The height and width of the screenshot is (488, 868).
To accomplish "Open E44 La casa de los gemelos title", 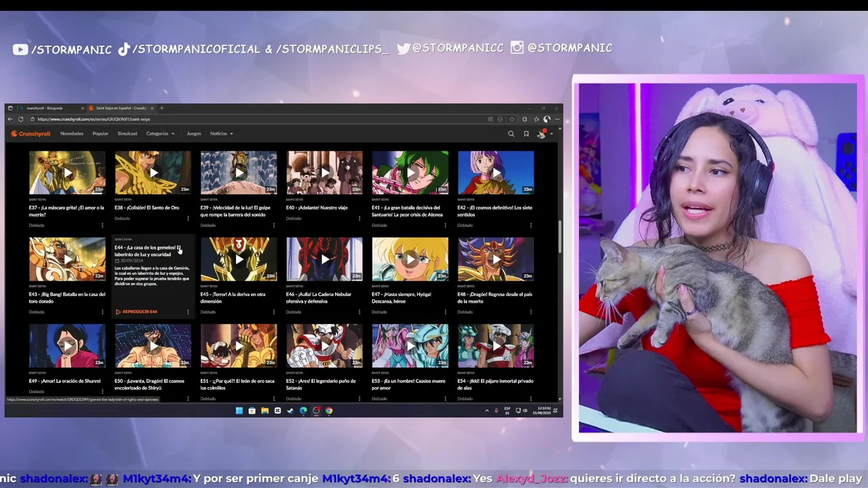I will pos(148,251).
